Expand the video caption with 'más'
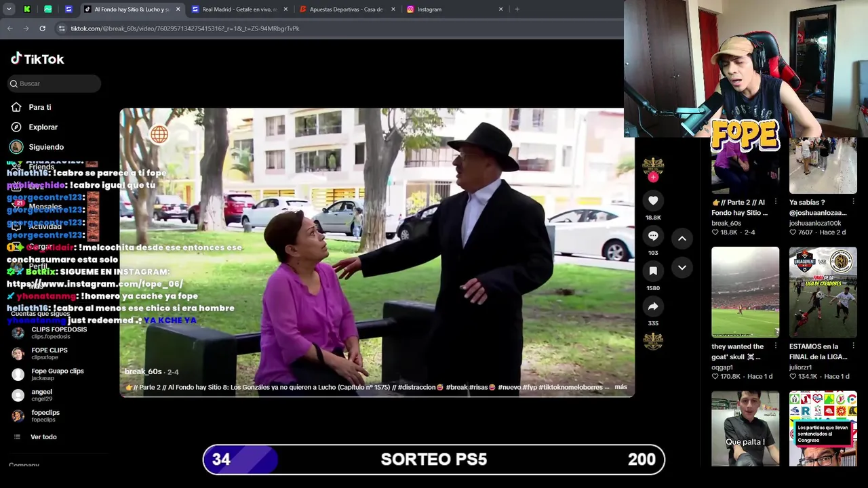The image size is (868, 488). click(620, 387)
